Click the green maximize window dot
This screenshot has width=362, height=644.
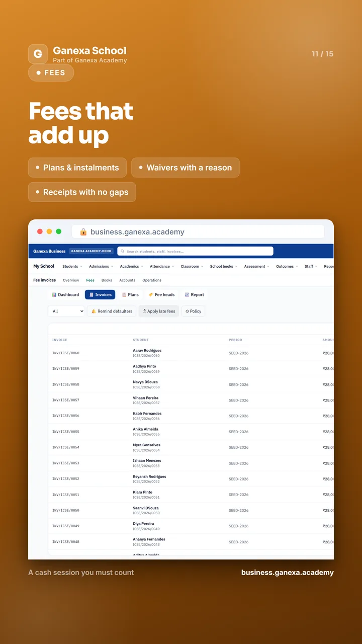tap(59, 231)
